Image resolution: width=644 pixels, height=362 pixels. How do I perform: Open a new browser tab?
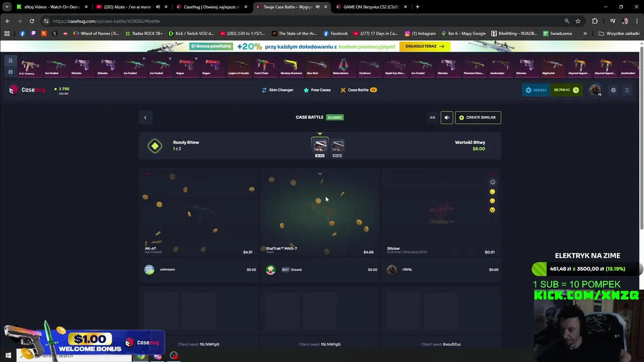coord(417,7)
